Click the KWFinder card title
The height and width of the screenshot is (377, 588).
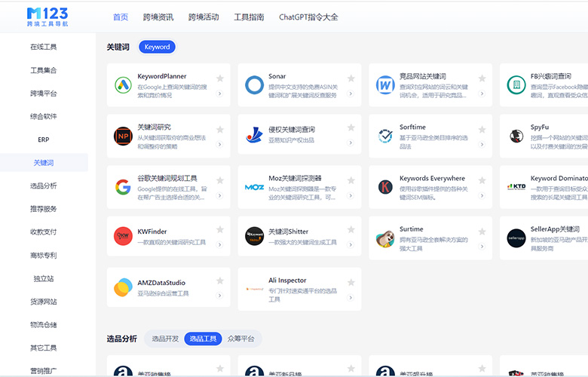coord(152,231)
